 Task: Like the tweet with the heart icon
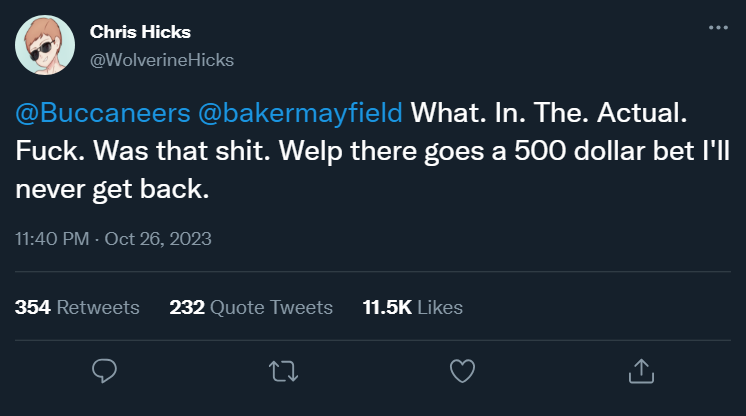click(x=461, y=371)
